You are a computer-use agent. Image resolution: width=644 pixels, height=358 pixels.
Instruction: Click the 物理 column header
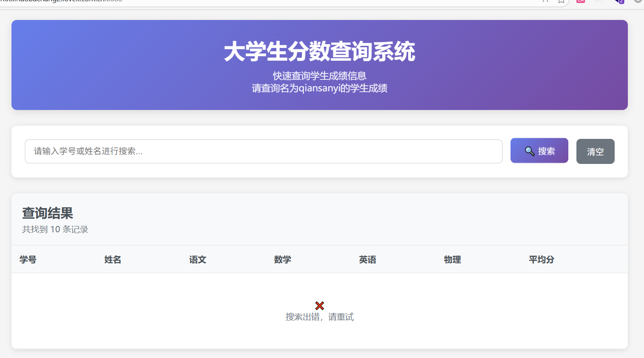click(x=452, y=259)
